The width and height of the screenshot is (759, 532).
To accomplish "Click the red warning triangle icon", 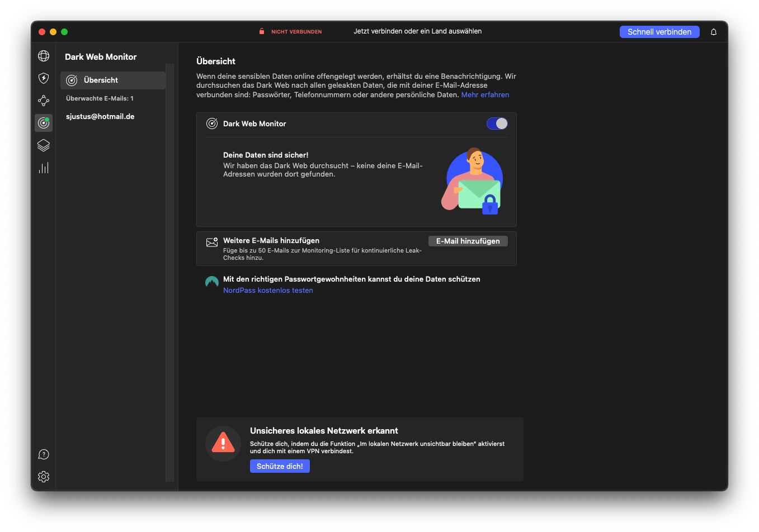I will [x=223, y=443].
